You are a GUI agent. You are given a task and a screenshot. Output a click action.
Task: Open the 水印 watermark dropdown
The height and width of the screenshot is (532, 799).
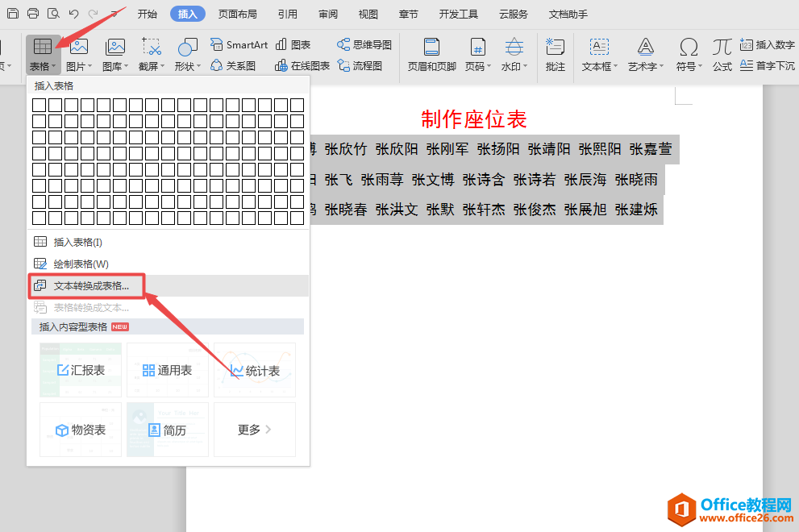514,66
